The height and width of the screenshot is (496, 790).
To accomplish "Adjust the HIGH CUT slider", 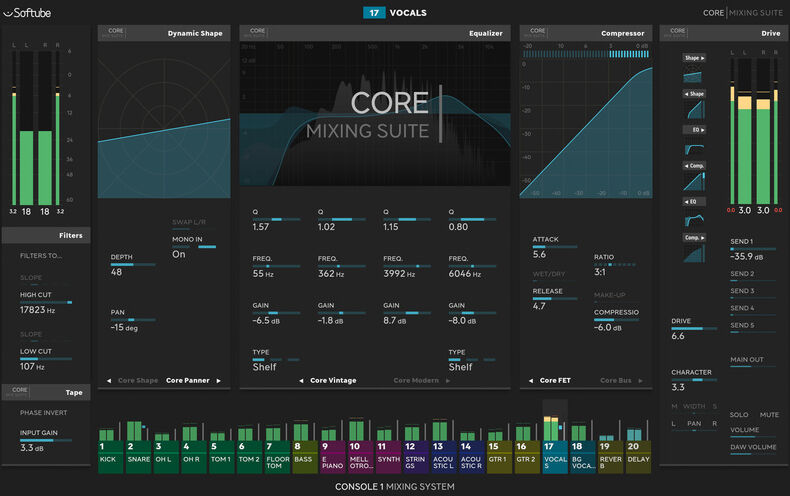I will [x=46, y=302].
